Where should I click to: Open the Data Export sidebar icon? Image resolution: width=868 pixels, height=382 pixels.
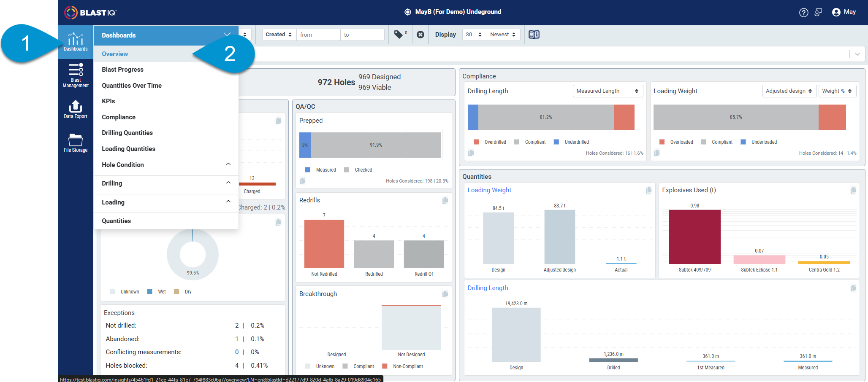(76, 109)
